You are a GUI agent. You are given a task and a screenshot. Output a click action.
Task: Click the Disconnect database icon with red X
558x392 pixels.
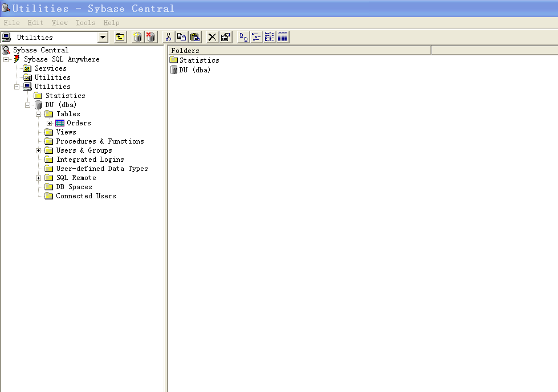click(150, 37)
